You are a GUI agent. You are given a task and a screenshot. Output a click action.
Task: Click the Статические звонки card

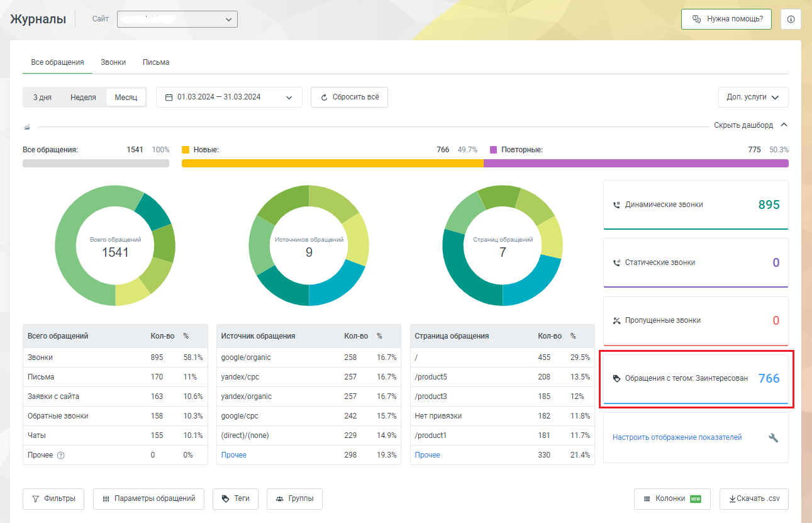tap(696, 263)
